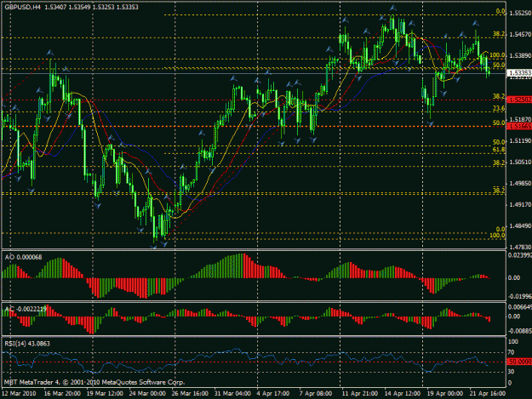
Task: Select the RSI scale value 30
Action: [x=511, y=372]
